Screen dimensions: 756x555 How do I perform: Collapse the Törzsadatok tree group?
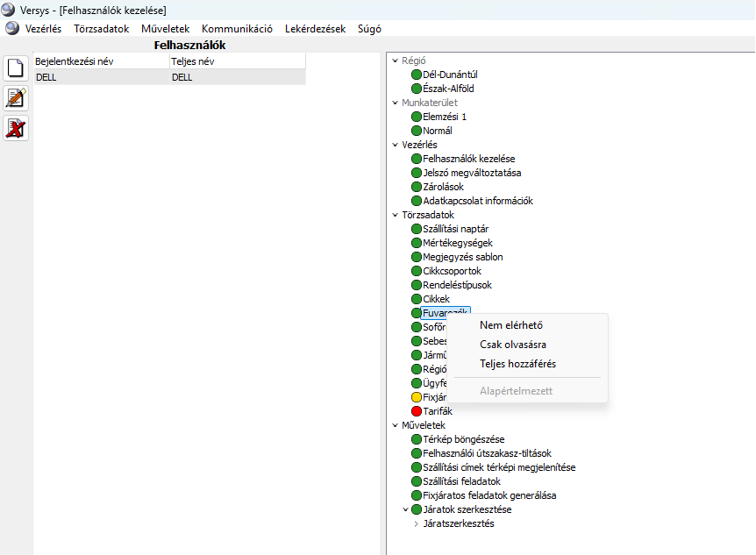tap(395, 215)
